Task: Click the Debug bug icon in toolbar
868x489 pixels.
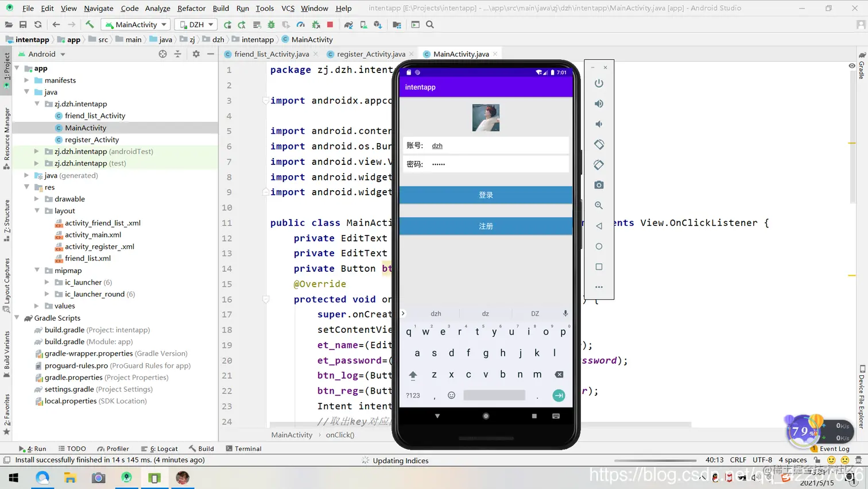Action: (272, 25)
